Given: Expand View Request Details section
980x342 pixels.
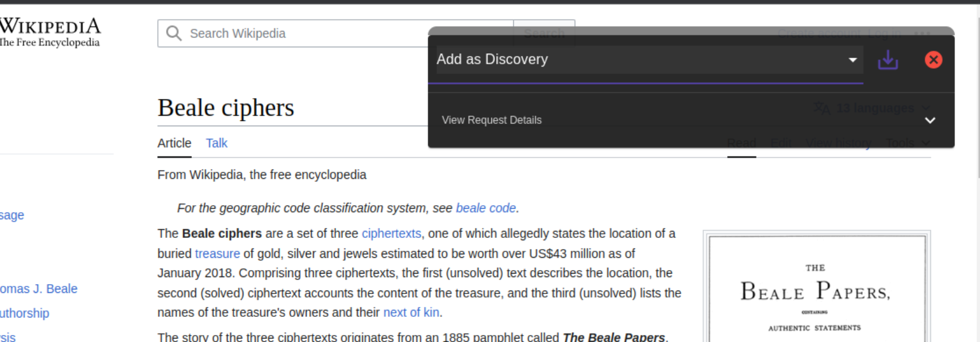Looking at the screenshot, I should coord(690,120).
